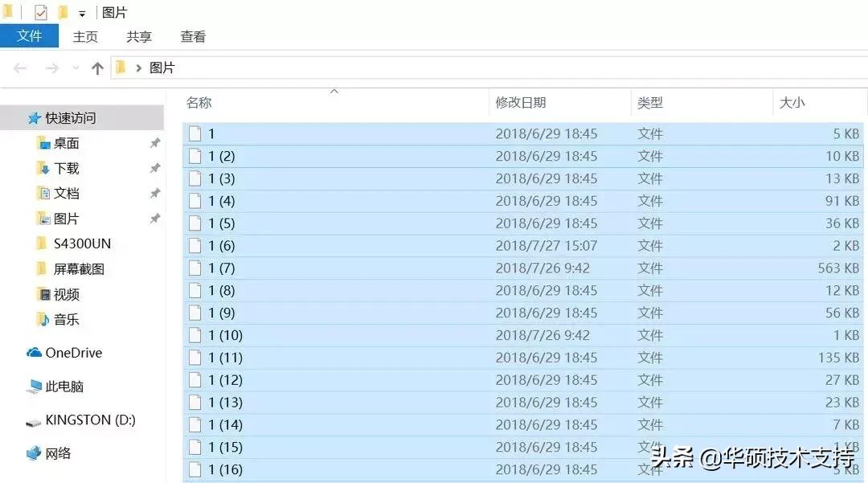Open the 桌面 (Desktop) folder in sidebar
The height and width of the screenshot is (483, 868).
(66, 143)
